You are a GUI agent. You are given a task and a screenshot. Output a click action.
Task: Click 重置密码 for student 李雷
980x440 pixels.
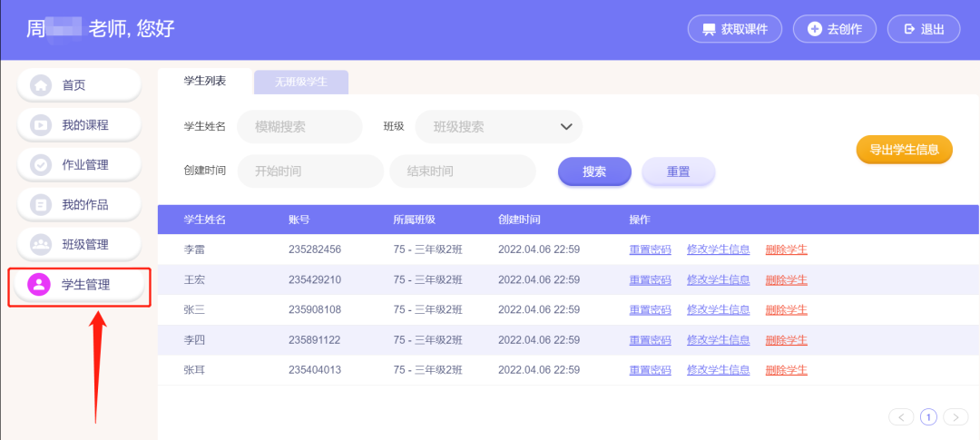pyautogui.click(x=650, y=249)
